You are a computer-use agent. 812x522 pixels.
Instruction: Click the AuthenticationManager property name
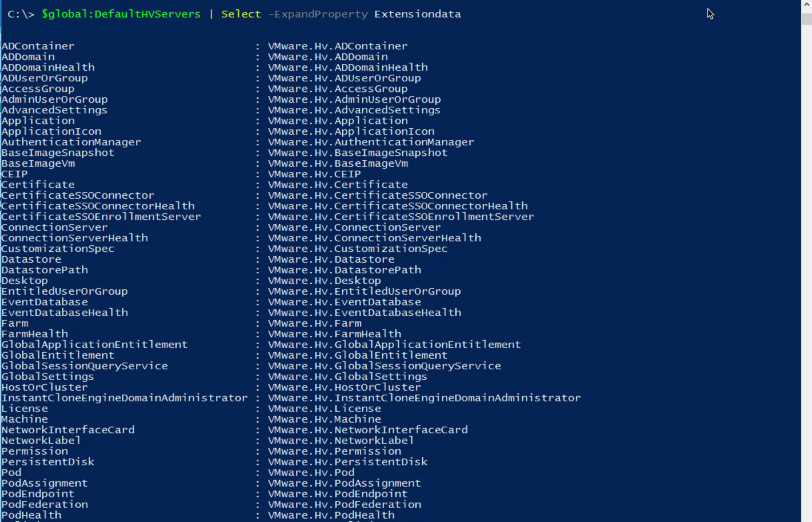tap(71, 142)
